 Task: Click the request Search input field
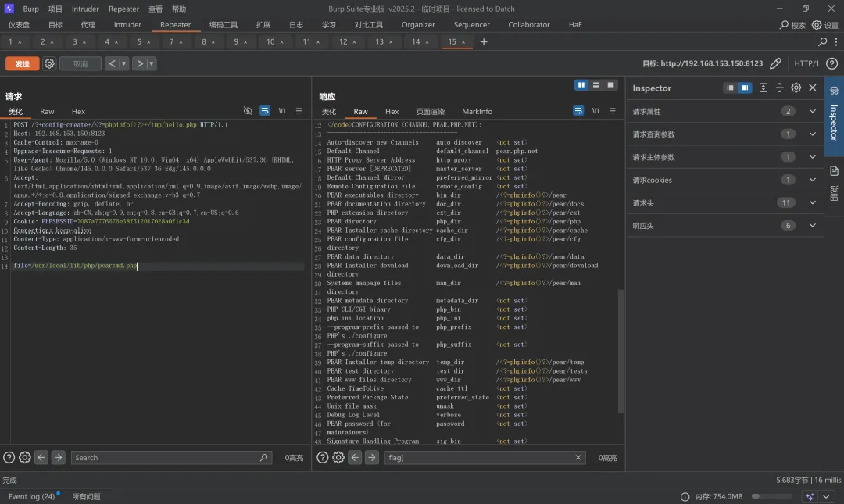click(164, 458)
